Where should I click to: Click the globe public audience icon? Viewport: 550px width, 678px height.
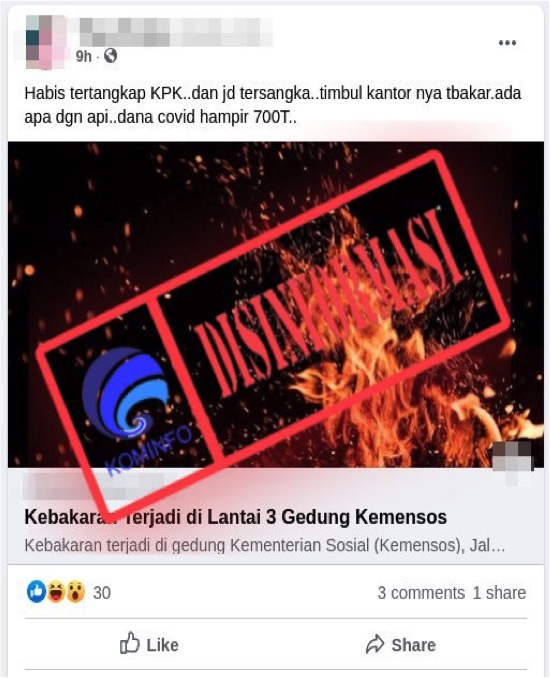click(x=111, y=56)
